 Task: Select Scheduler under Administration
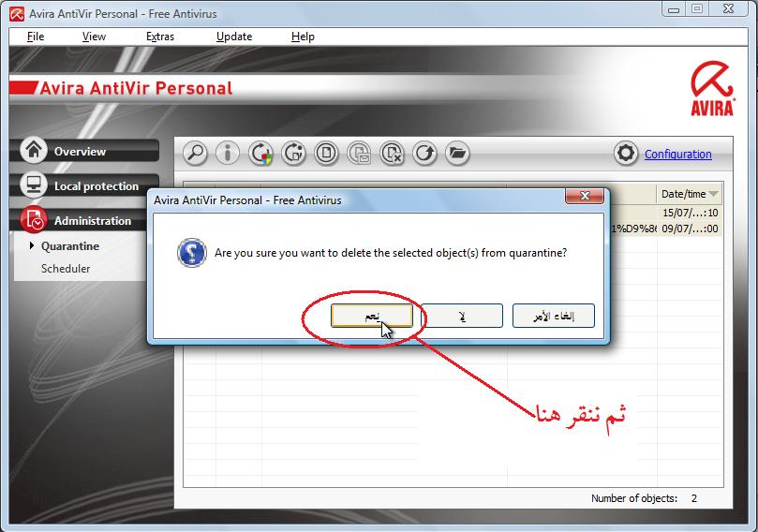tap(66, 269)
